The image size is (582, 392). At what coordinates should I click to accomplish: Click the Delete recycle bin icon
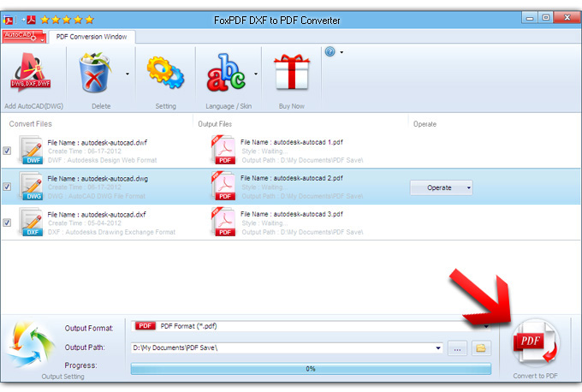coord(95,72)
